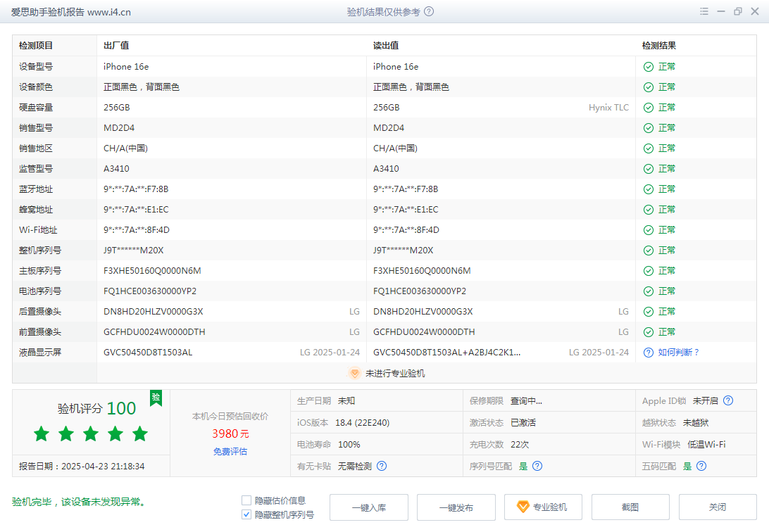This screenshot has width=769, height=532.
Task: Click the 正常 check icon in 设备型号 row
Action: (649, 67)
